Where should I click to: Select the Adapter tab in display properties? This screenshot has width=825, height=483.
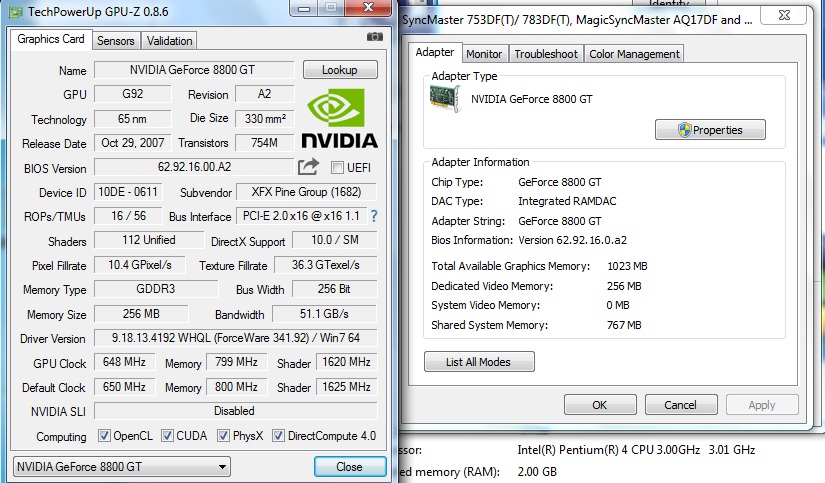(x=435, y=52)
